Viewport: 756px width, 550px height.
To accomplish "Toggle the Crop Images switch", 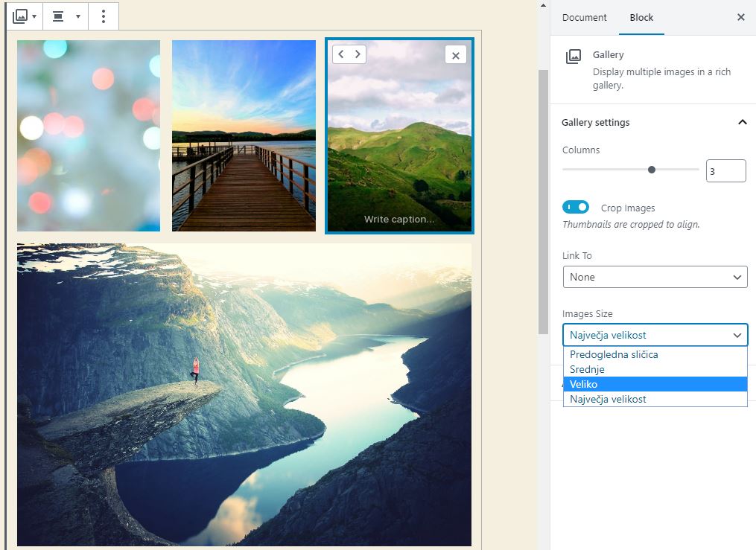I will (x=576, y=208).
